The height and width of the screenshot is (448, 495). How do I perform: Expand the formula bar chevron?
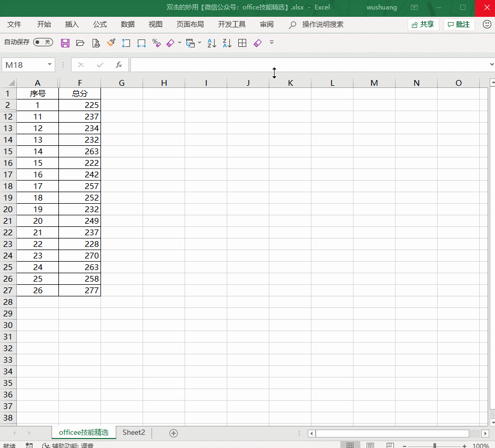coord(492,64)
